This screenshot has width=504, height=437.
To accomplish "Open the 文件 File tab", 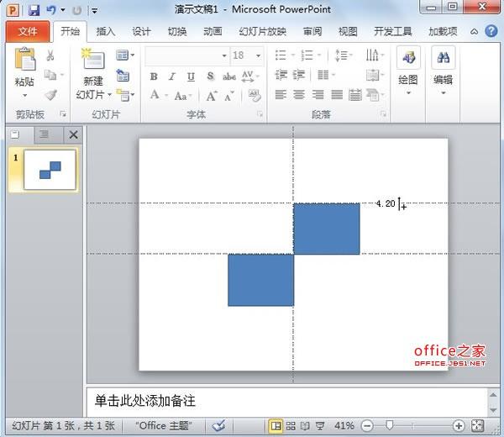I will [x=28, y=31].
